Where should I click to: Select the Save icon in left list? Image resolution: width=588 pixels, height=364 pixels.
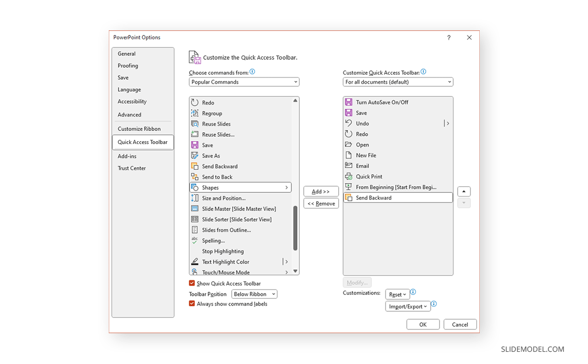pos(195,145)
